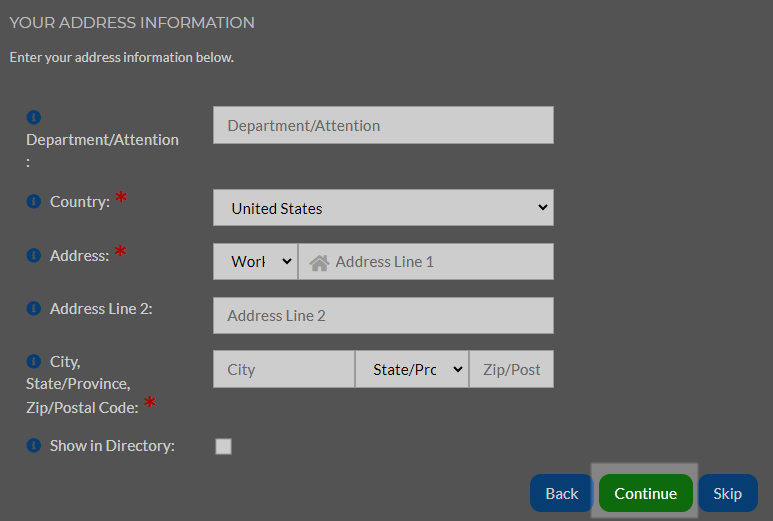Click the info icon beside Address Line 2
The width and height of the screenshot is (773, 521).
[34, 309]
